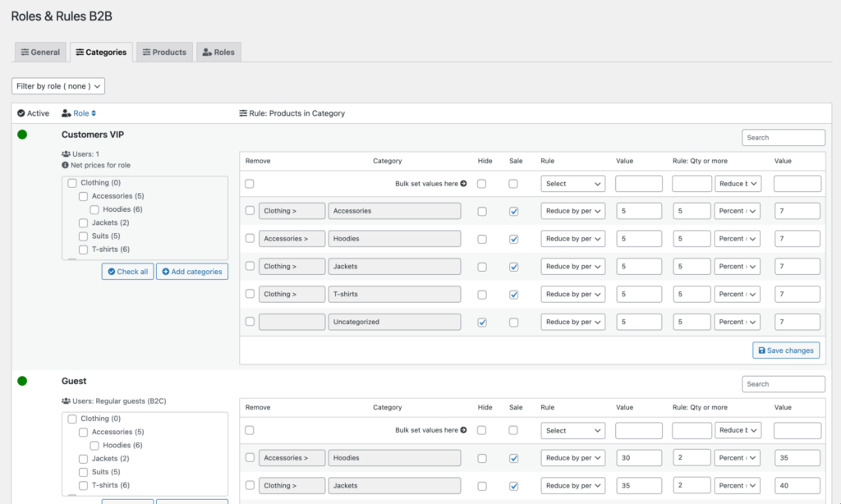Click 'T-shirts (6)' in the Guest tree

[111, 485]
